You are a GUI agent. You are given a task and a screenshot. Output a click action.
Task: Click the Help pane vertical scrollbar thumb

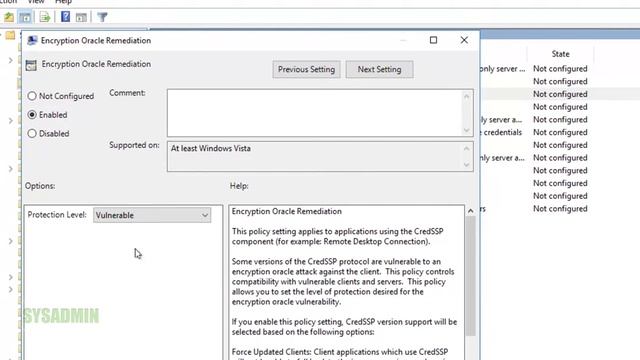click(470, 276)
